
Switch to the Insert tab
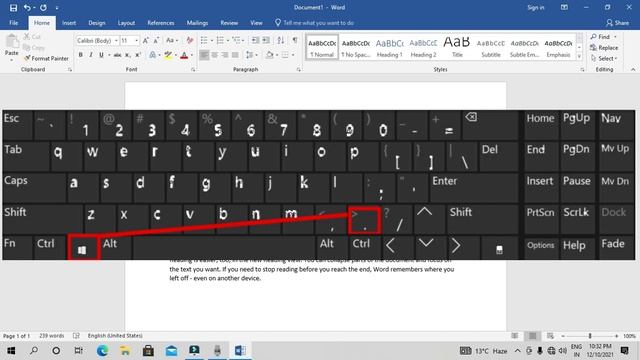[x=69, y=23]
